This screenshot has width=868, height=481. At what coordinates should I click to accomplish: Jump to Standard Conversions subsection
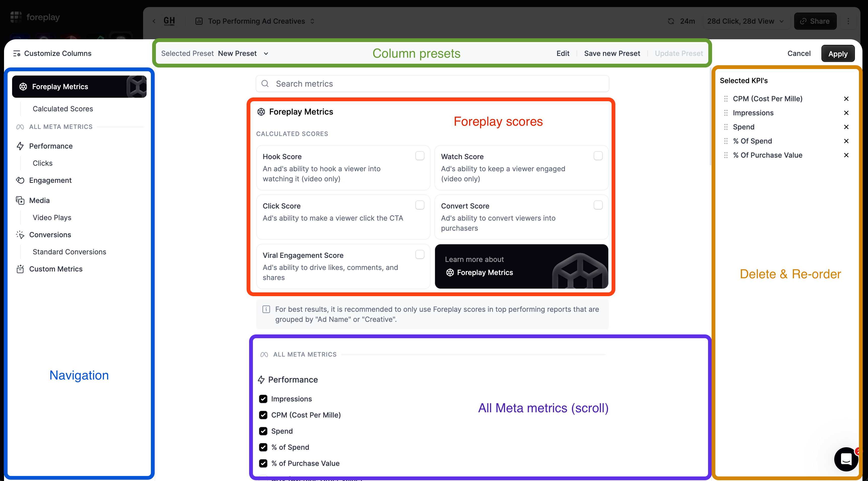click(70, 252)
